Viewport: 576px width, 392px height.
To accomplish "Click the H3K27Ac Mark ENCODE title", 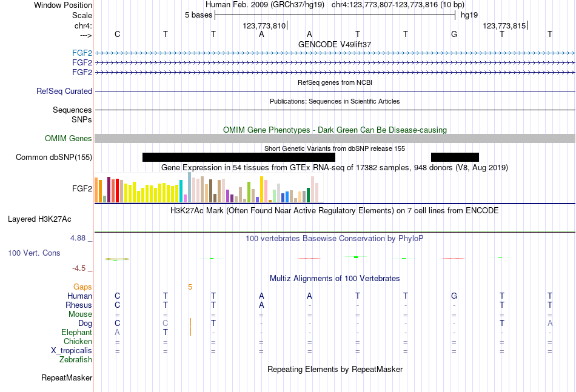I will point(335,211).
